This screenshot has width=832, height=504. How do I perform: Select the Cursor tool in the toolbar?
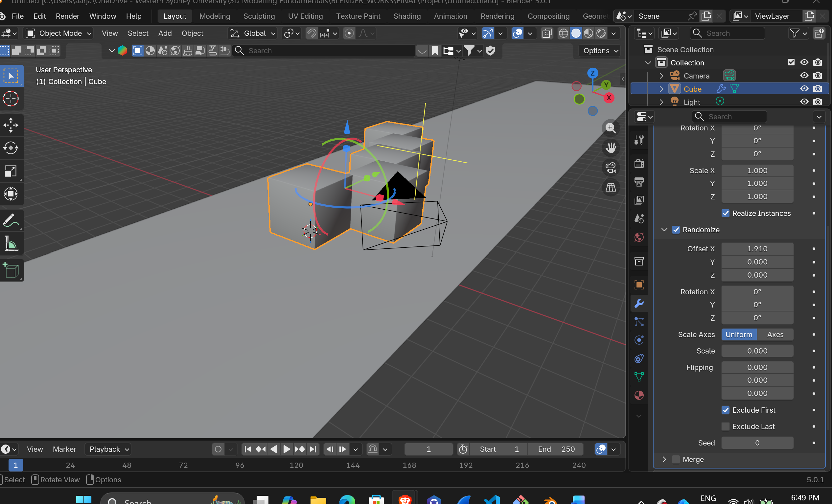(x=11, y=99)
